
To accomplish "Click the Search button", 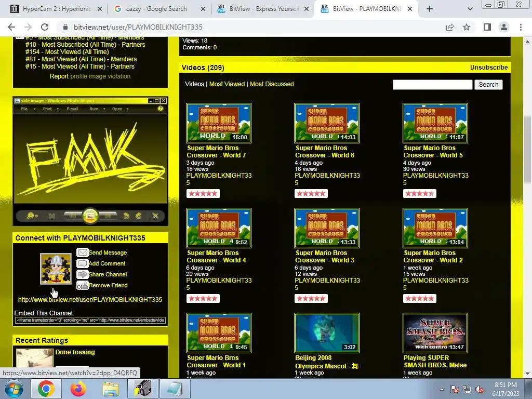I will tap(488, 85).
